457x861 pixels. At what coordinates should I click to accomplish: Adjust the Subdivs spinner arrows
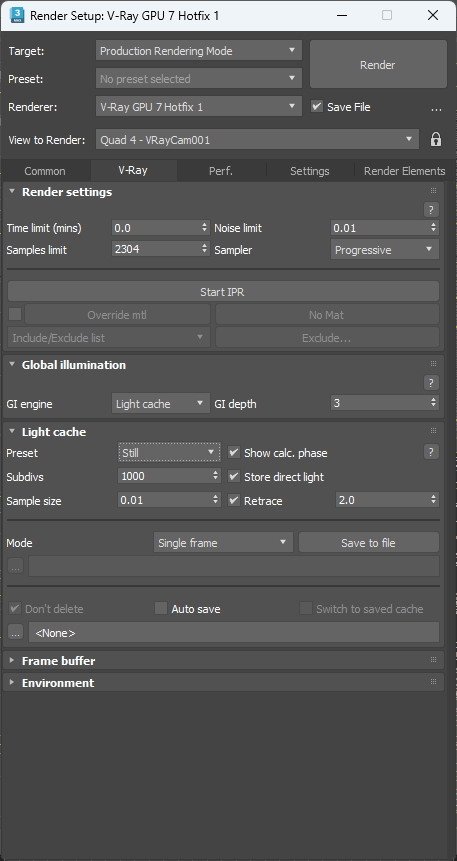point(216,476)
